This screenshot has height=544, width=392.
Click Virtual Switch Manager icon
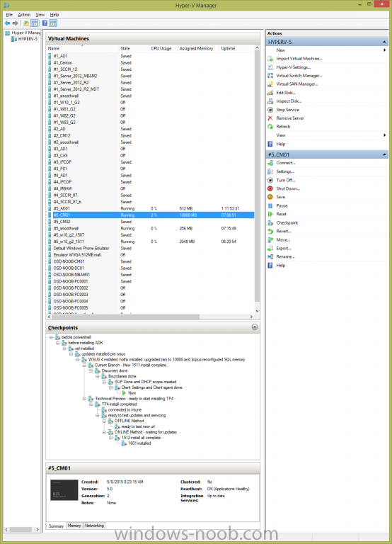270,76
